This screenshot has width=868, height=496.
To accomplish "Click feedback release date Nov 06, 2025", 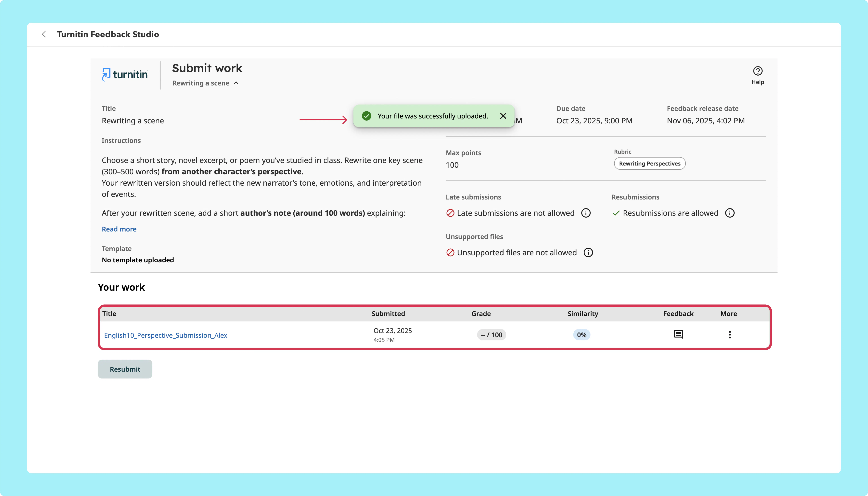I will 706,121.
